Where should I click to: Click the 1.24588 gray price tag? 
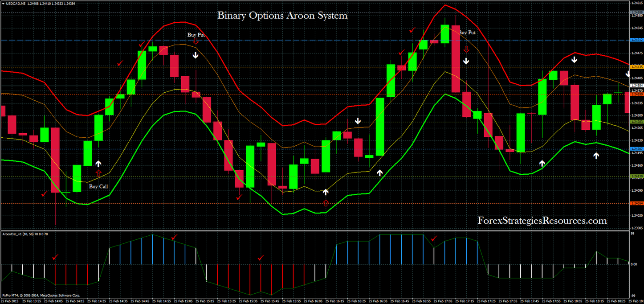tap(637, 12)
